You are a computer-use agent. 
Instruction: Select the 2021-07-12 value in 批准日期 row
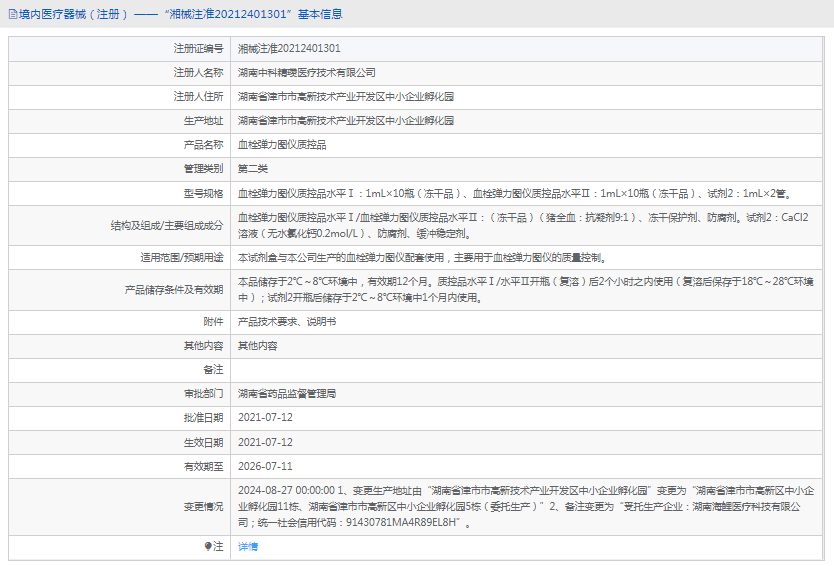coord(265,418)
